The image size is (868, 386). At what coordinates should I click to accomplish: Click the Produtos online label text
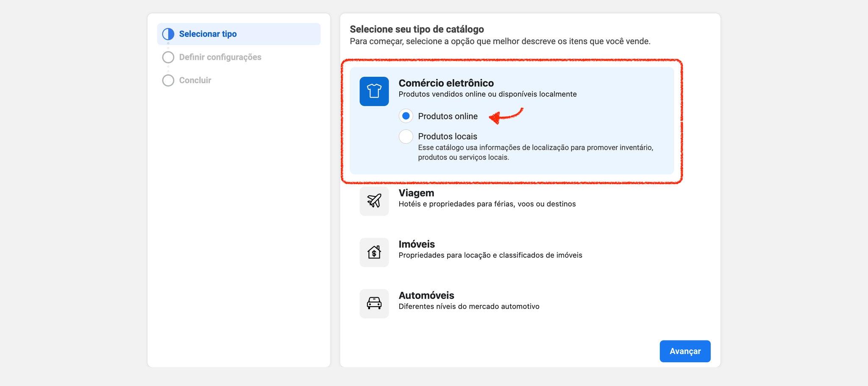[x=448, y=116]
